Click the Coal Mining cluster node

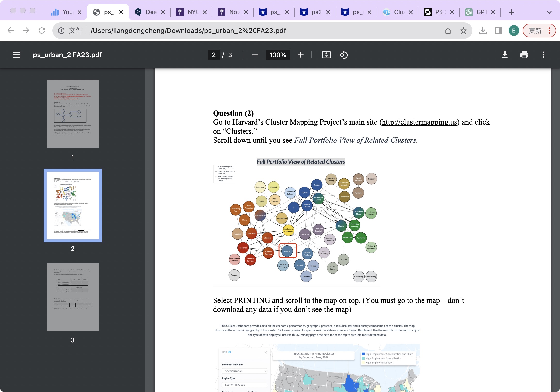click(x=359, y=277)
